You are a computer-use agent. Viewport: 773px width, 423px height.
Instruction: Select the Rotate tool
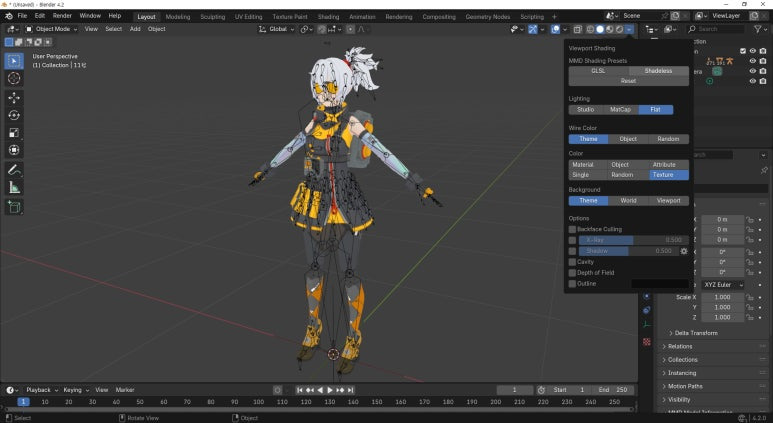pyautogui.click(x=14, y=115)
